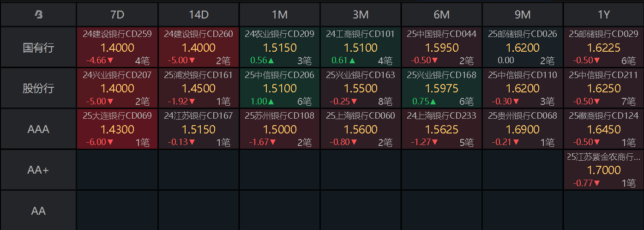644x230 pixels.
Task: Click the -0.77 change indicator
Action: pos(587,183)
